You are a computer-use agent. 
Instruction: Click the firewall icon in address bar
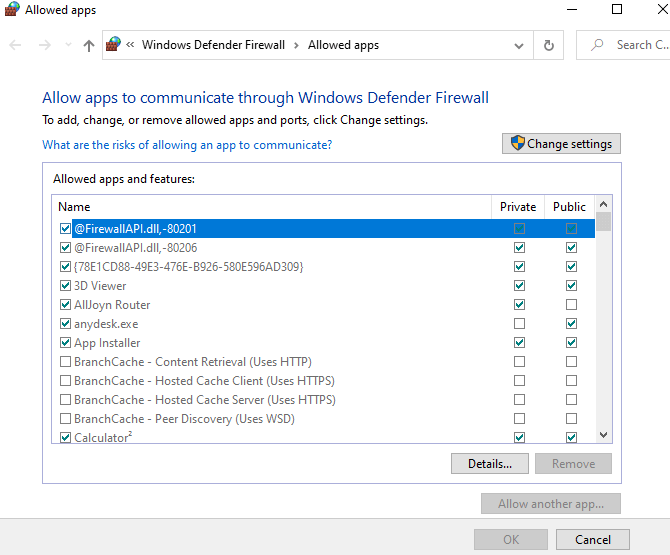tap(114, 45)
